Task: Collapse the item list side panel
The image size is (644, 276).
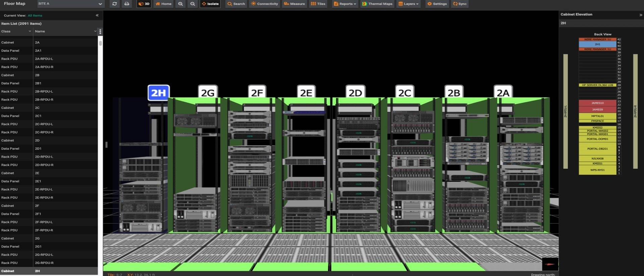Action: click(97, 15)
